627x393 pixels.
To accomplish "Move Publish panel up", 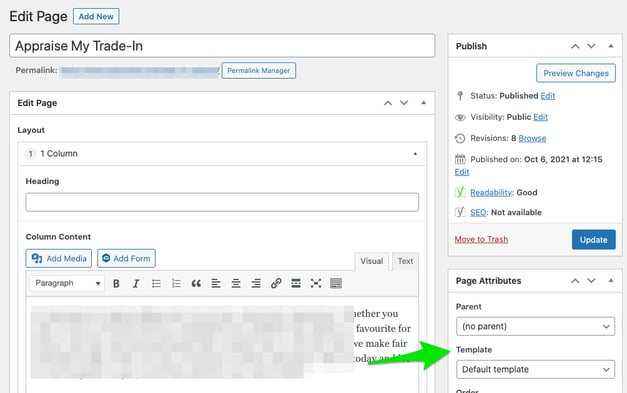I will (x=575, y=46).
